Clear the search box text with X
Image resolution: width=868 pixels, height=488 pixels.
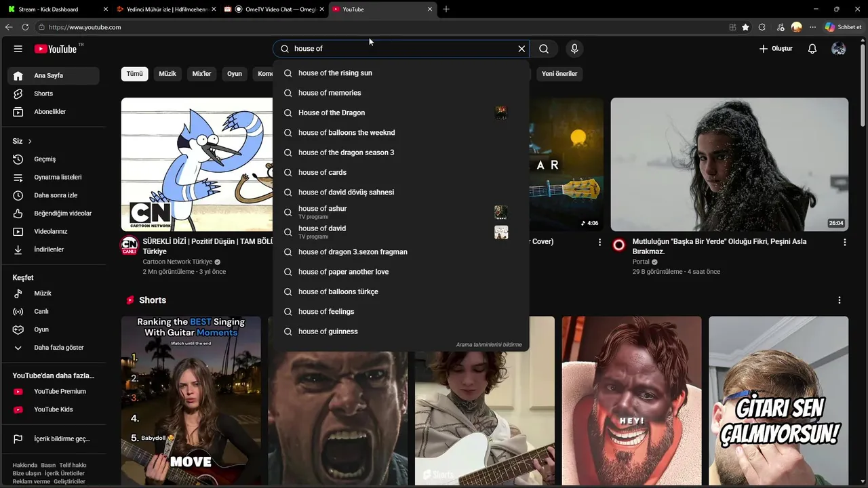[x=521, y=49]
